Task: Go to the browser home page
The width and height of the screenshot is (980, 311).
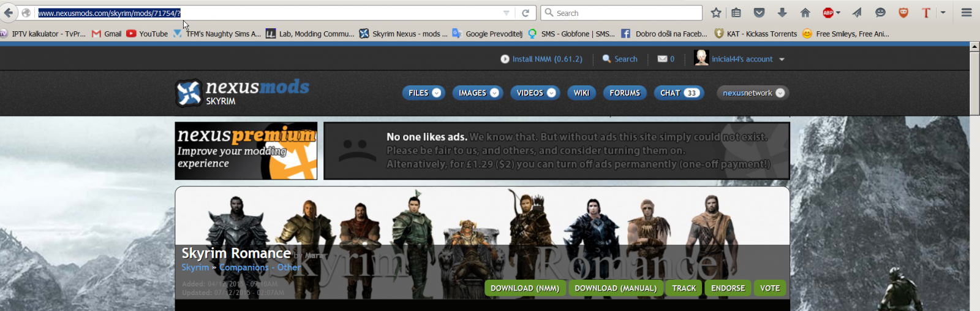Action: coord(805,13)
